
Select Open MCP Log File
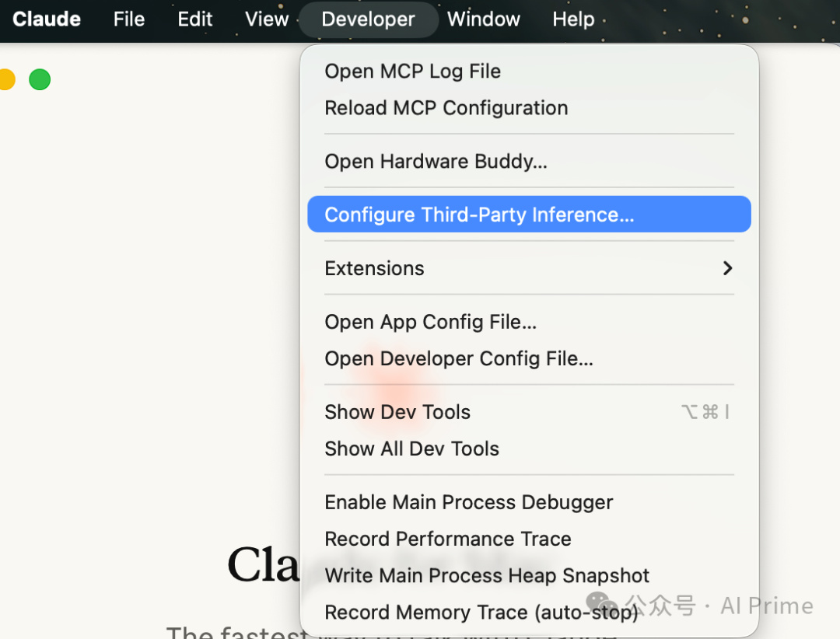click(x=412, y=72)
